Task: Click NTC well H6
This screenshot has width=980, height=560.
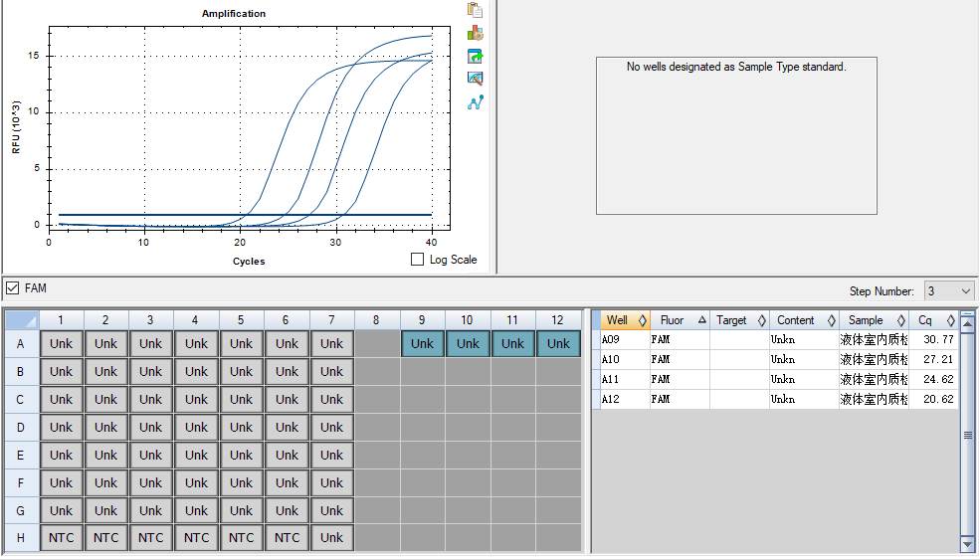Action: click(287, 537)
